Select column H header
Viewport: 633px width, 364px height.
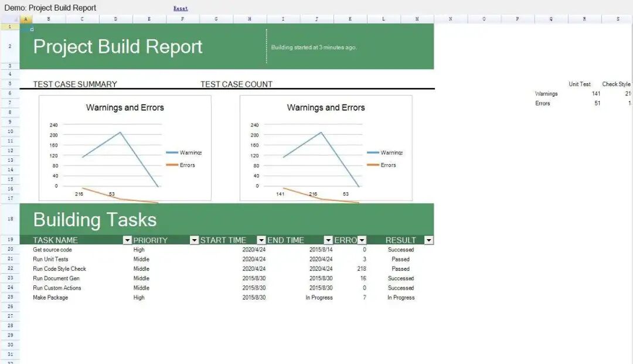[249, 19]
